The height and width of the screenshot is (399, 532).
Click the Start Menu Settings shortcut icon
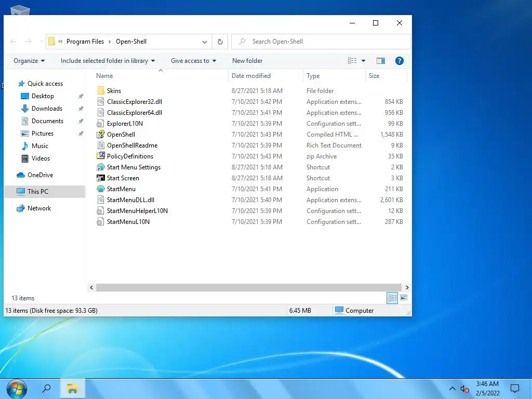tap(100, 167)
